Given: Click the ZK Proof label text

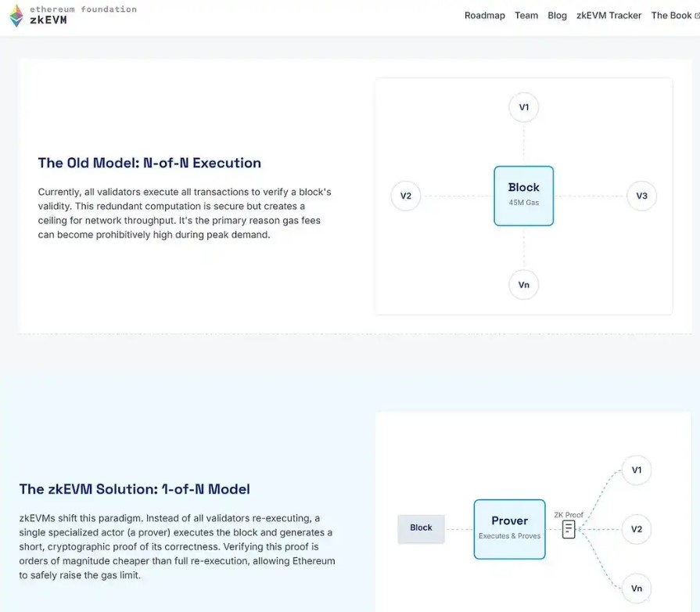Looking at the screenshot, I should pyautogui.click(x=569, y=515).
